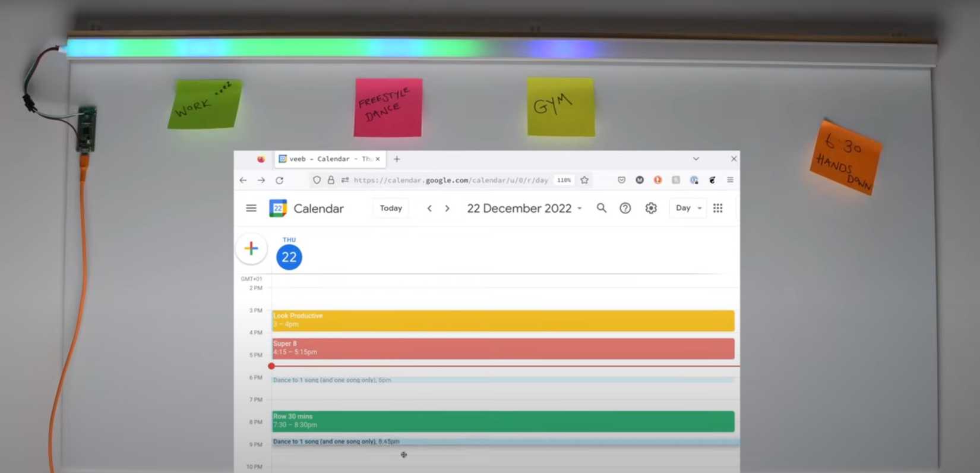Click the grey square extension icon
This screenshot has width=980, height=473.
pos(676,180)
